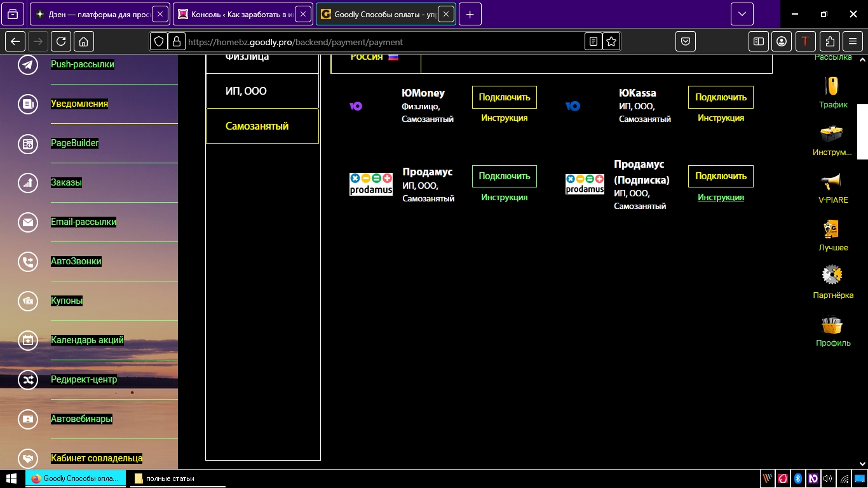Bookmark this page with star icon

pos(611,41)
